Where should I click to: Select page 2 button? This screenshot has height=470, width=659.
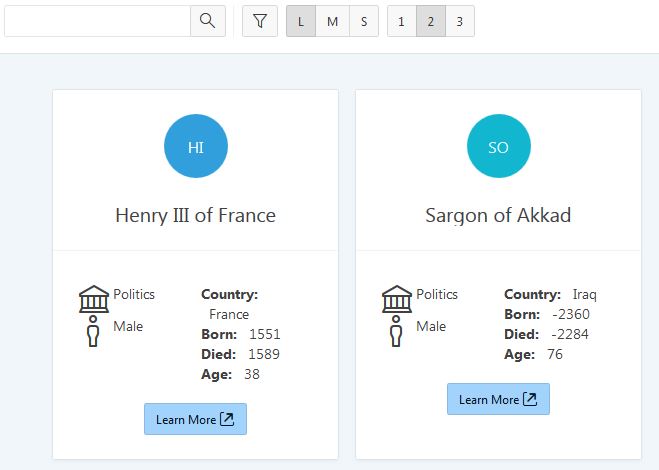(431, 21)
